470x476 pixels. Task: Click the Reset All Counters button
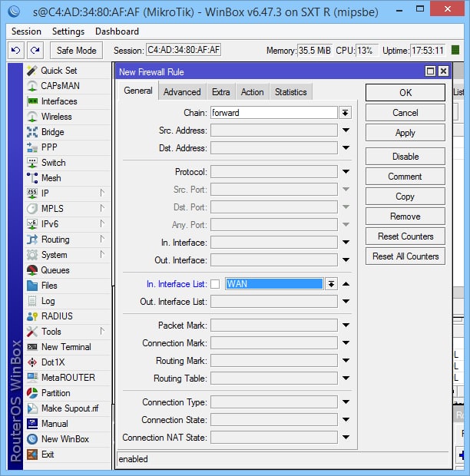(x=405, y=256)
